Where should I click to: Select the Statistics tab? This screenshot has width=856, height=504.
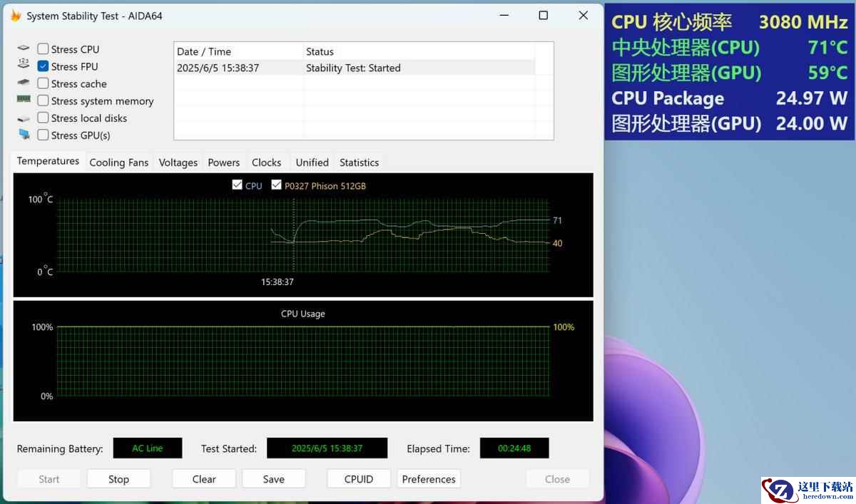360,163
